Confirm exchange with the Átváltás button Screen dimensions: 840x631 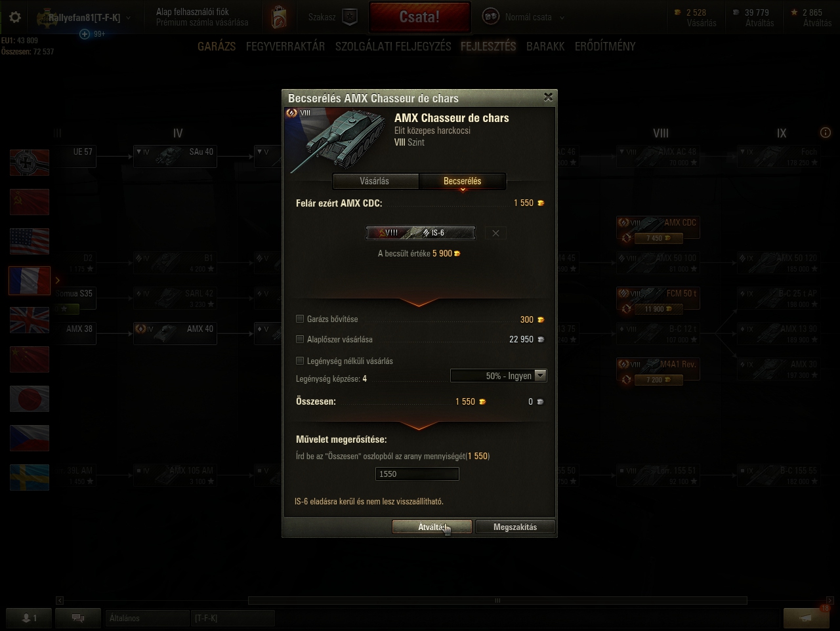click(x=432, y=527)
